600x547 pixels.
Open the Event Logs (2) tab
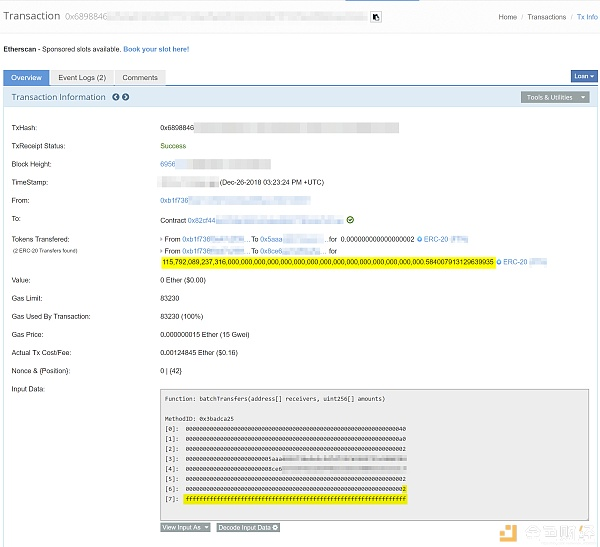[82, 78]
